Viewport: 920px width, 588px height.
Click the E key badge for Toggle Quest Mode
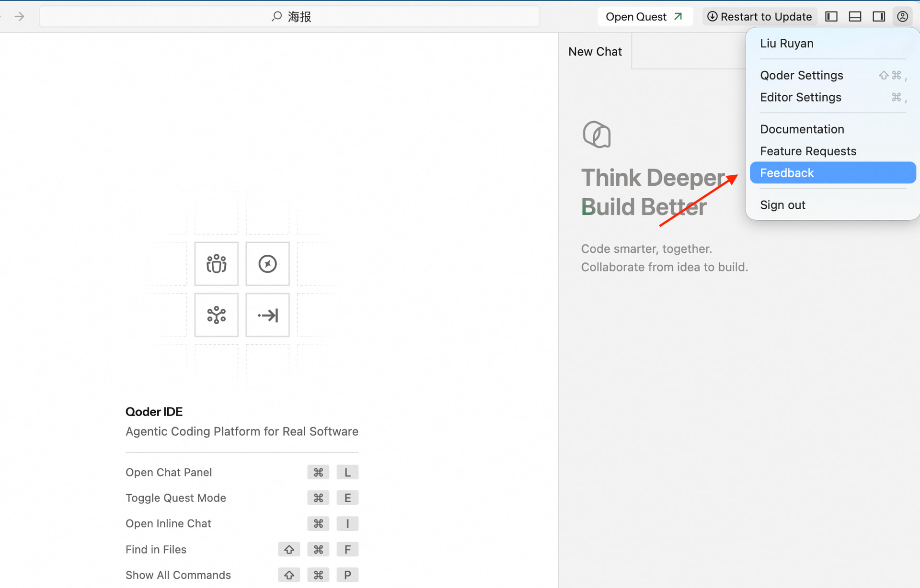point(347,498)
